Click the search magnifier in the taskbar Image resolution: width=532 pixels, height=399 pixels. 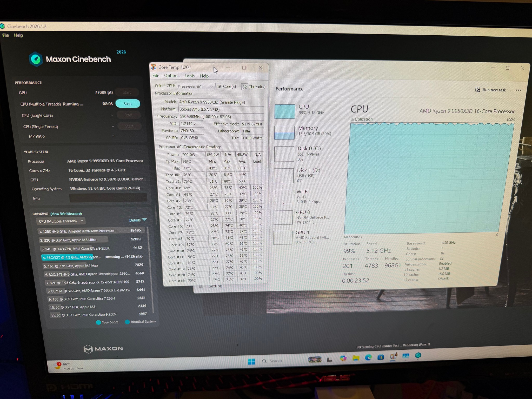[x=264, y=361]
